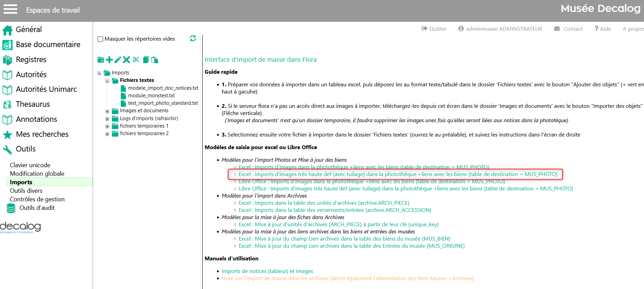The width and height of the screenshot is (644, 289).
Task: Select the Imports root folder in the tree
Action: tap(120, 73)
